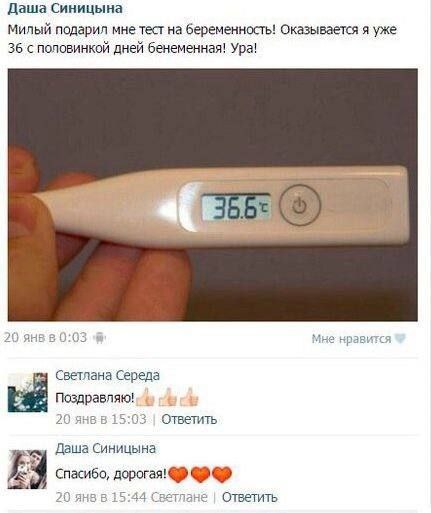The image size is (431, 513).
Task: Open the thermometer photo attachment
Action: click(213, 195)
